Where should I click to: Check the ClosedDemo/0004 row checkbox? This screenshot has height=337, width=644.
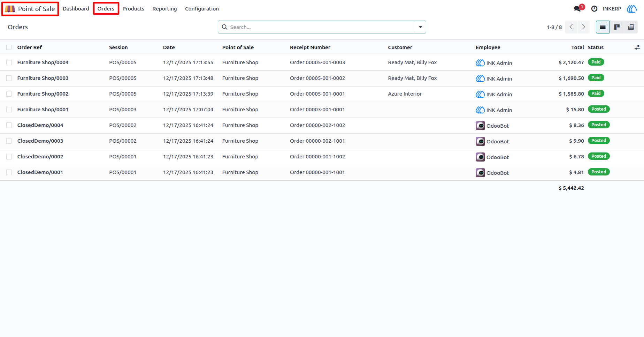(x=9, y=125)
